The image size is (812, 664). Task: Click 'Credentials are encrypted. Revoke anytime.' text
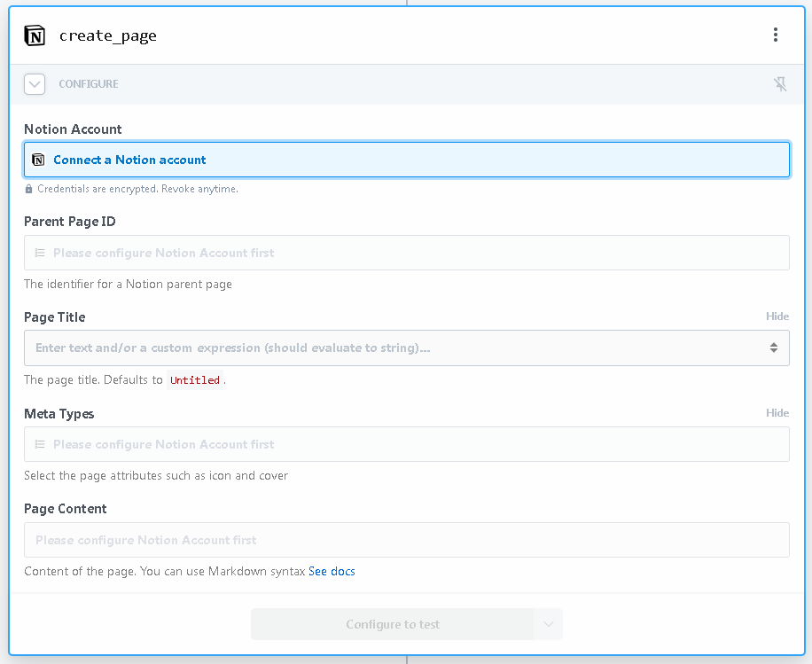point(137,189)
